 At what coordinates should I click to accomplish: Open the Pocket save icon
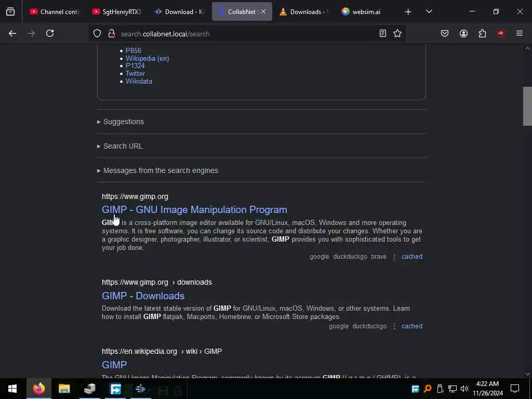445,33
